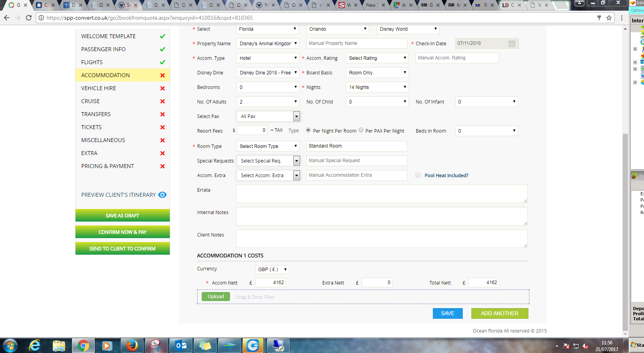Click the green tick beside Welcome Template
The width and height of the screenshot is (644, 353).
click(x=162, y=36)
